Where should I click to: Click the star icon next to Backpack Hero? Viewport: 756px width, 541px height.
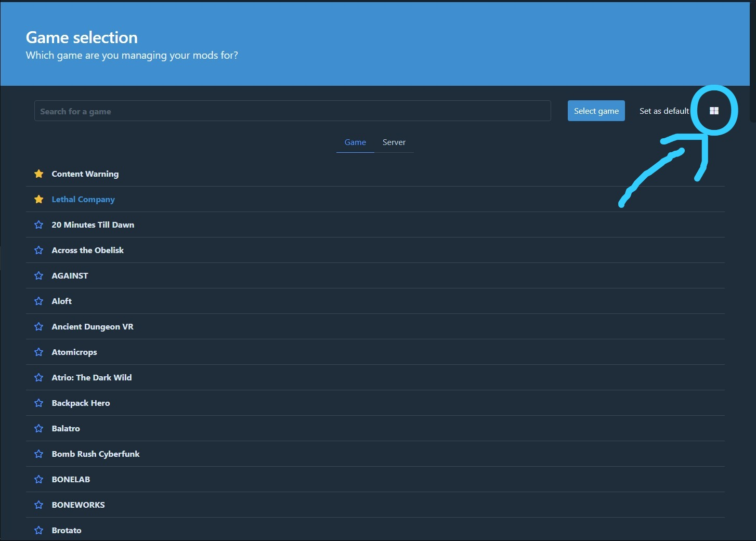pyautogui.click(x=38, y=403)
